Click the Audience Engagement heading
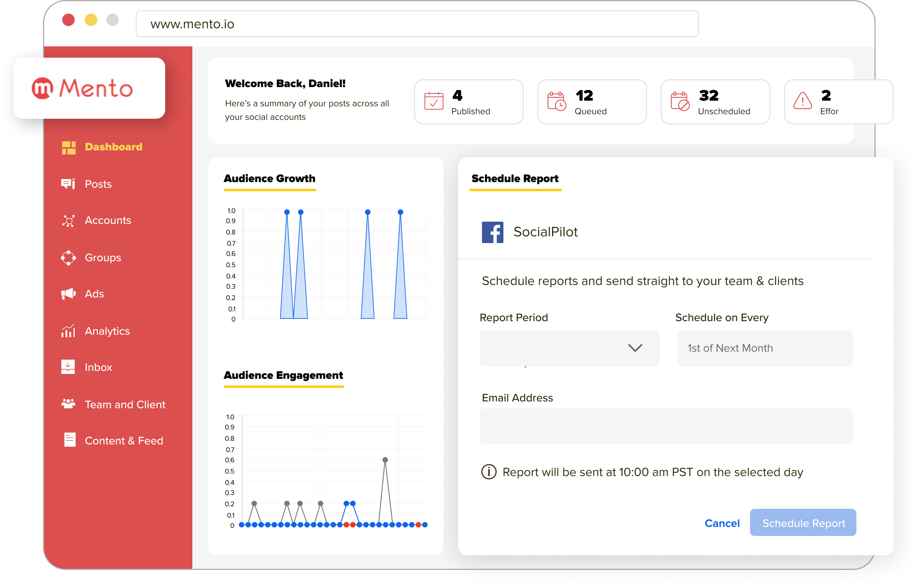 point(284,375)
